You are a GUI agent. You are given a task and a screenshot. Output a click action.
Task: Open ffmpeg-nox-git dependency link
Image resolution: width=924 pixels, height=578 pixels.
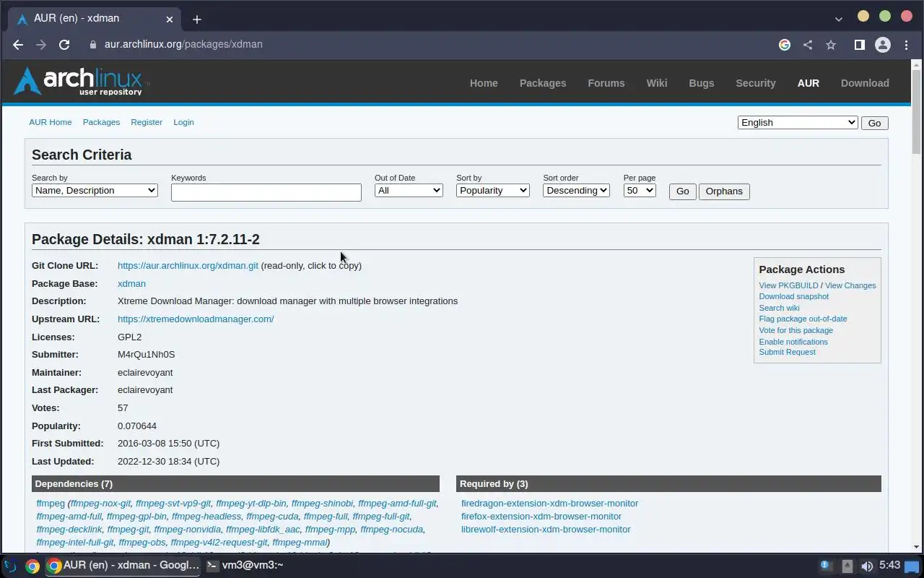101,504
